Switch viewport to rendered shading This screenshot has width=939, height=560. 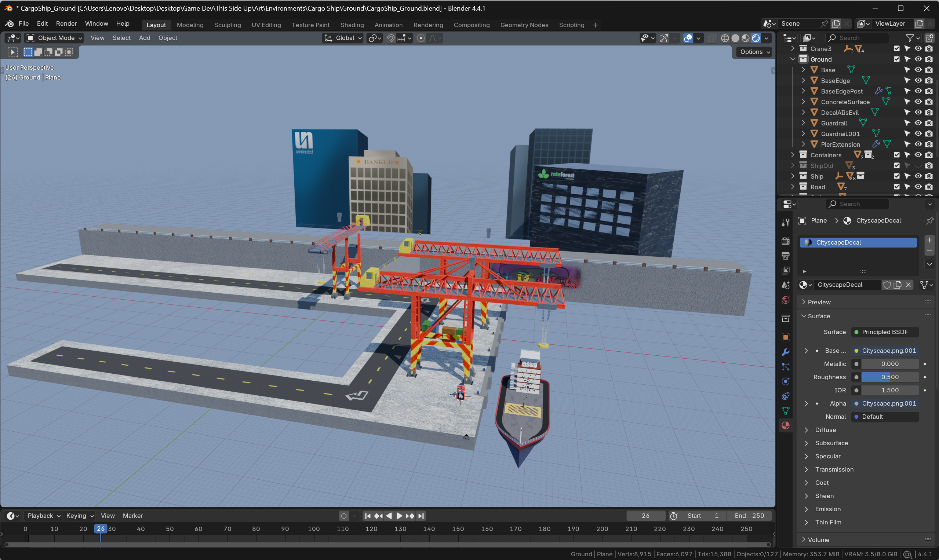tap(756, 38)
